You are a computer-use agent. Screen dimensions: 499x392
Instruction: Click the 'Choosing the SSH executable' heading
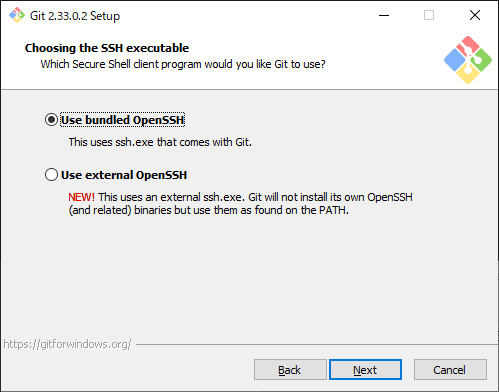tap(107, 48)
